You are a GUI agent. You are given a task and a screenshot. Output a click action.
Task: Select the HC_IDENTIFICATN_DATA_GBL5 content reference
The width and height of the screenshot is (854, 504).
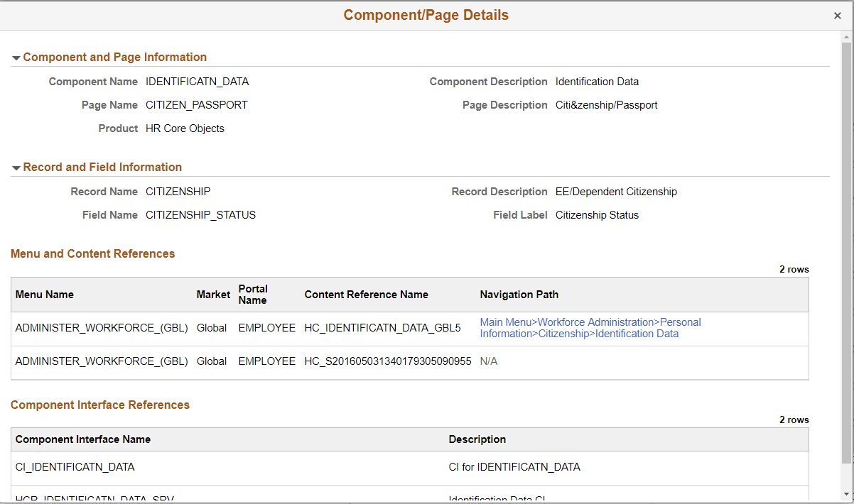click(x=384, y=327)
